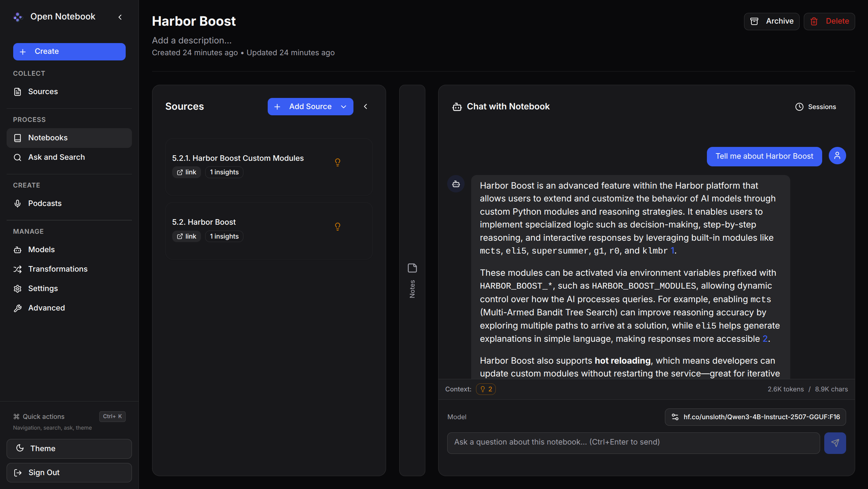Click the red Delete button

(829, 22)
